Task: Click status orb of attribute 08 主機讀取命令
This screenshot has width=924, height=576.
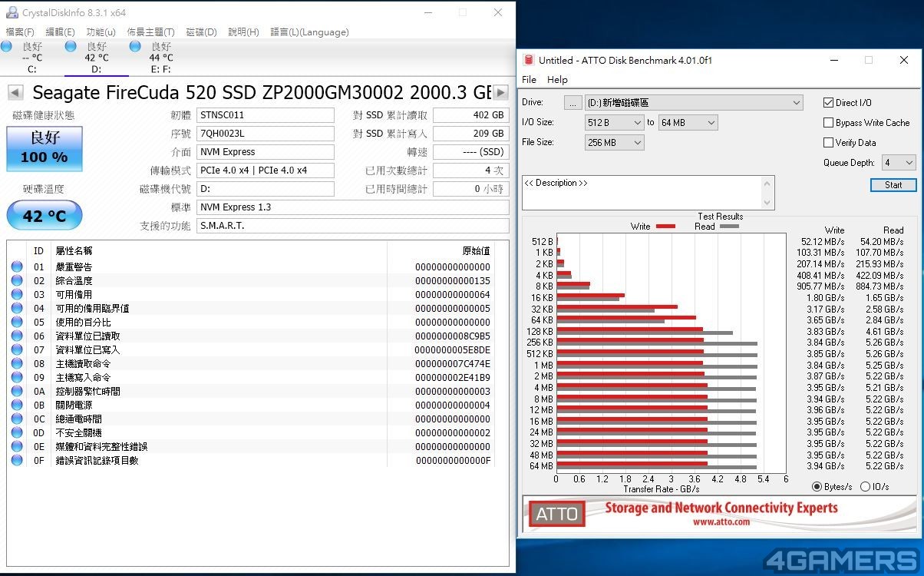Action: [17, 363]
